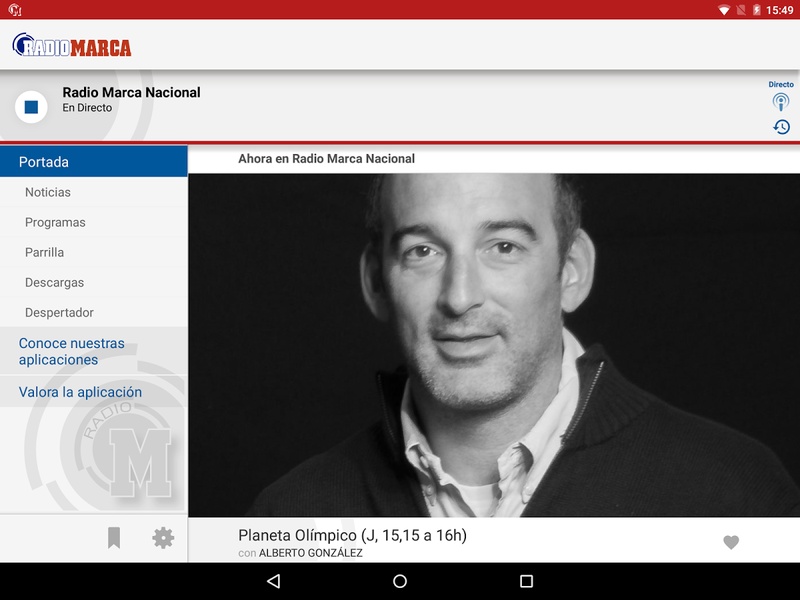The height and width of the screenshot is (600, 800).
Task: Tap the Planeta Olímpico (J, 15,15 a 16h) title
Action: pos(352,535)
